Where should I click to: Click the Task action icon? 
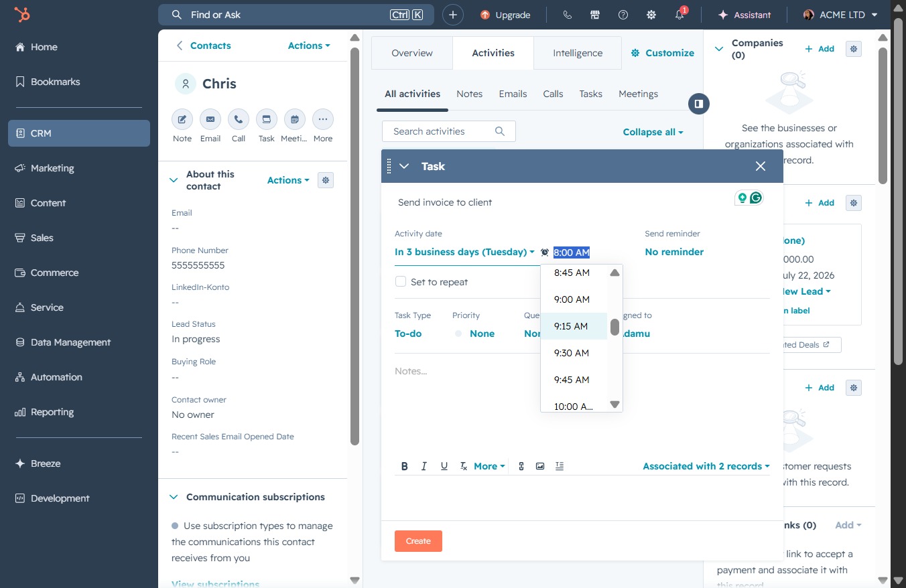tap(267, 119)
